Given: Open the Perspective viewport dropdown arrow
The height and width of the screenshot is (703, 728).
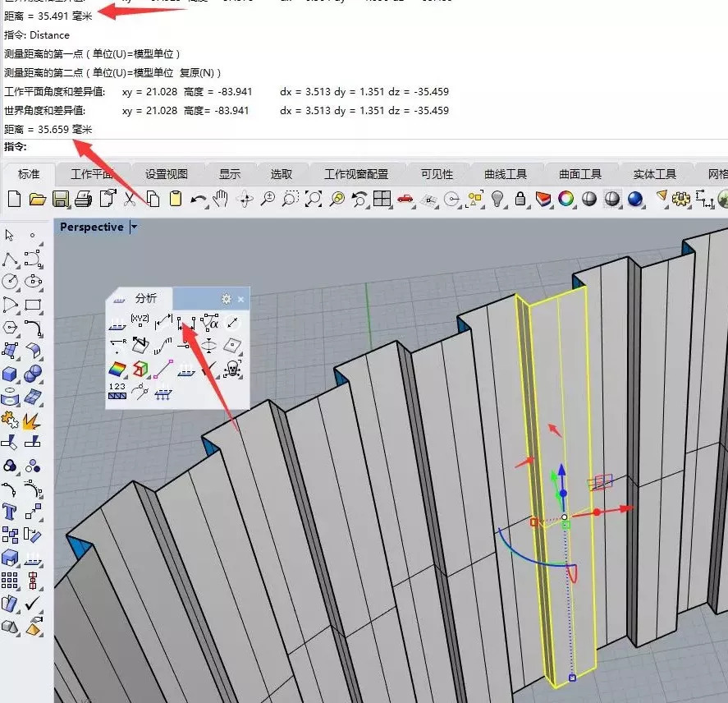Looking at the screenshot, I should pos(134,227).
